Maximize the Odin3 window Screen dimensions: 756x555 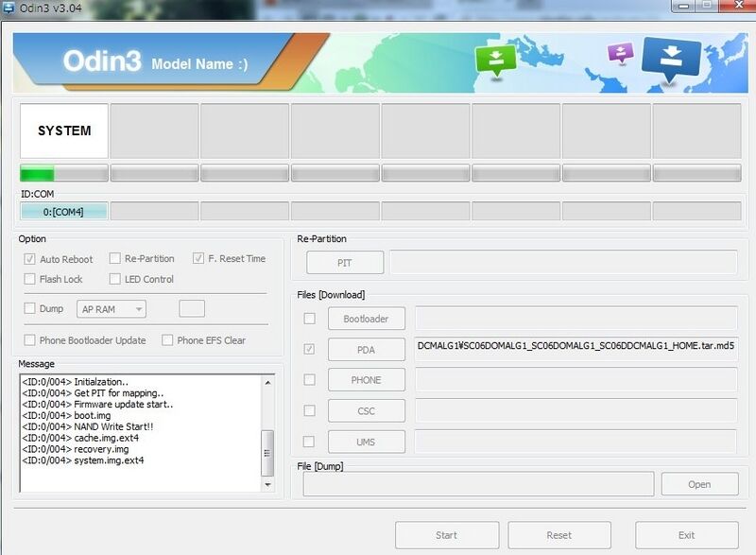point(706,6)
